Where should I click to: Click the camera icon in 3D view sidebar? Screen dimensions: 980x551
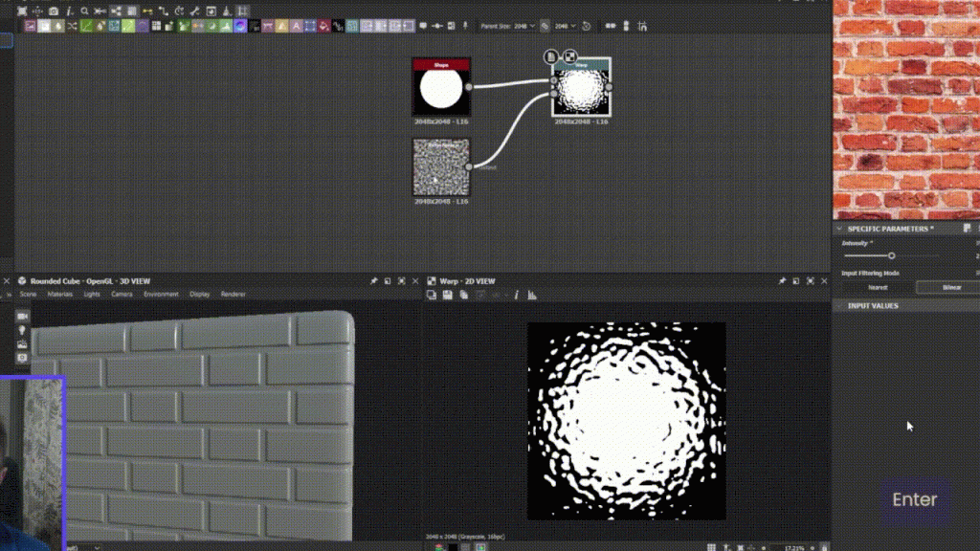point(22,317)
